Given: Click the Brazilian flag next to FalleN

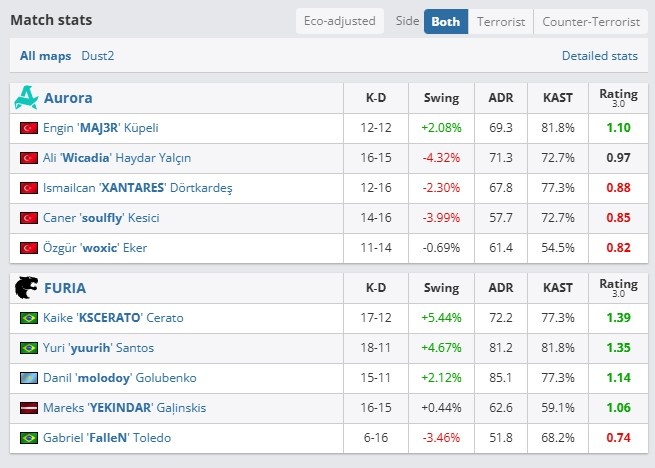Looking at the screenshot, I should click(x=29, y=438).
